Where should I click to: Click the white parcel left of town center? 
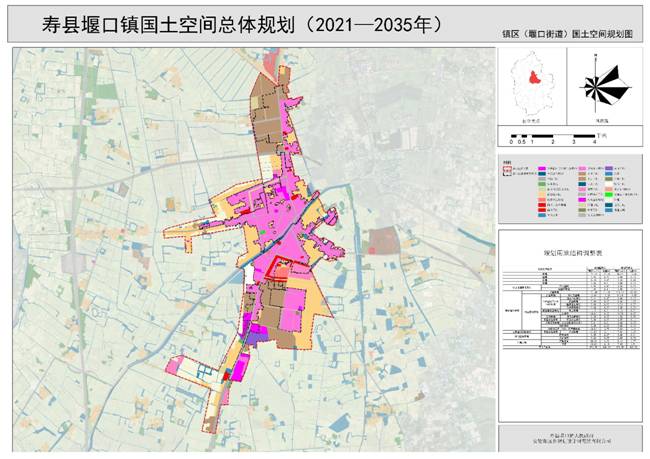(249, 272)
